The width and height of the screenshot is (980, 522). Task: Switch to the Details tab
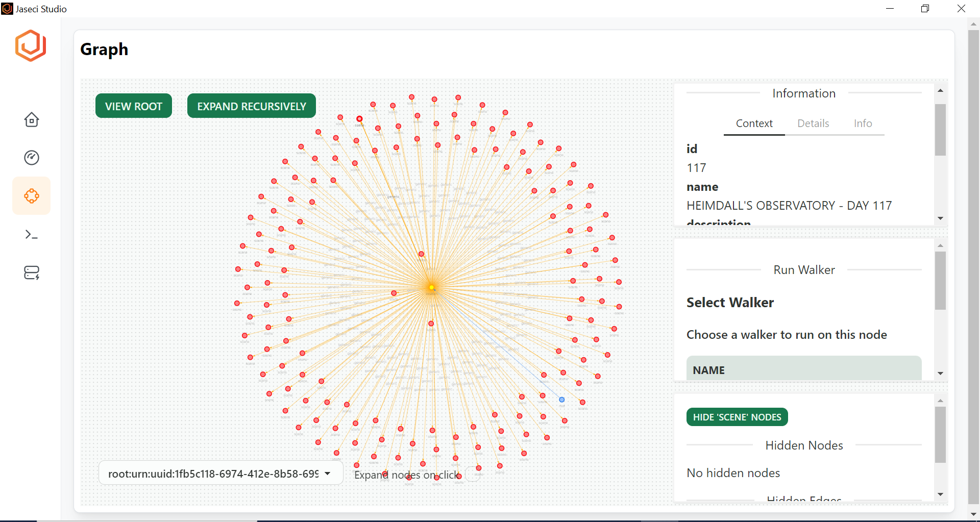click(x=813, y=123)
